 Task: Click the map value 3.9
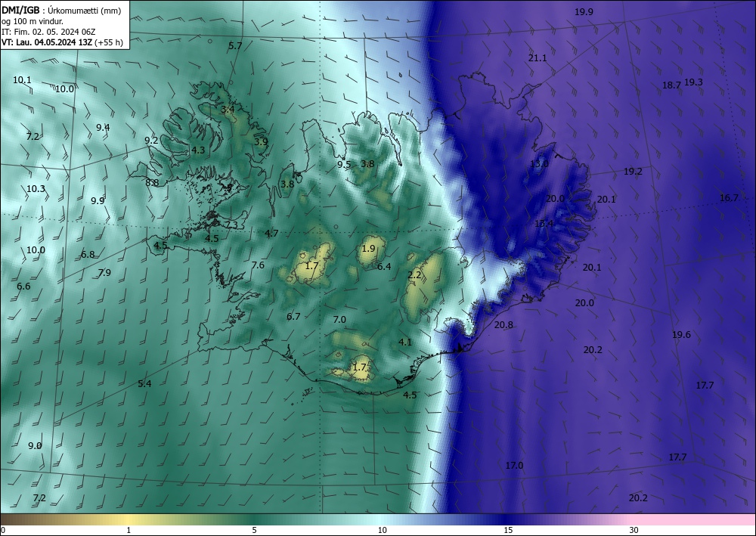pos(261,141)
